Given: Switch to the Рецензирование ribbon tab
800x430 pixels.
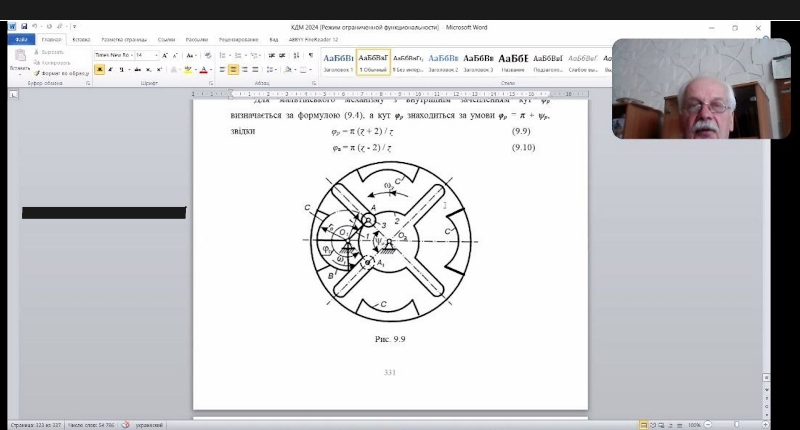Looking at the screenshot, I should (238, 39).
